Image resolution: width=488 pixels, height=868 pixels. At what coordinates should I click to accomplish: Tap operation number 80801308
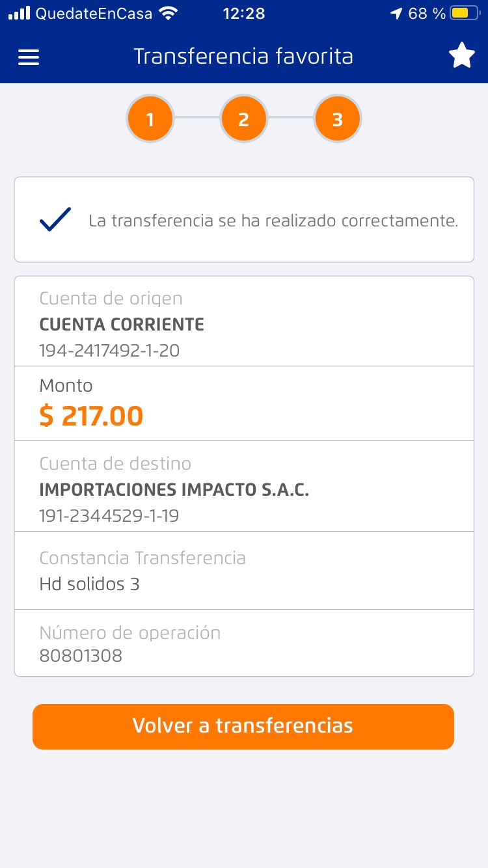point(81,655)
